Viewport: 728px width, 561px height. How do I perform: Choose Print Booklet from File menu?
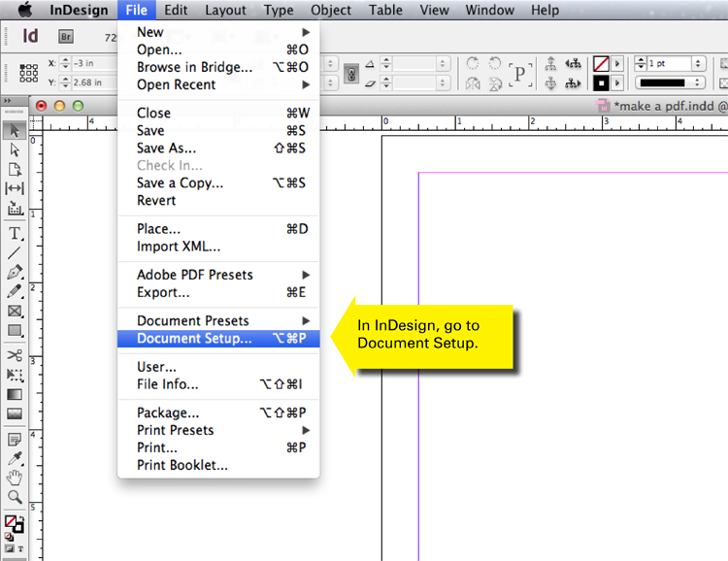(218, 465)
